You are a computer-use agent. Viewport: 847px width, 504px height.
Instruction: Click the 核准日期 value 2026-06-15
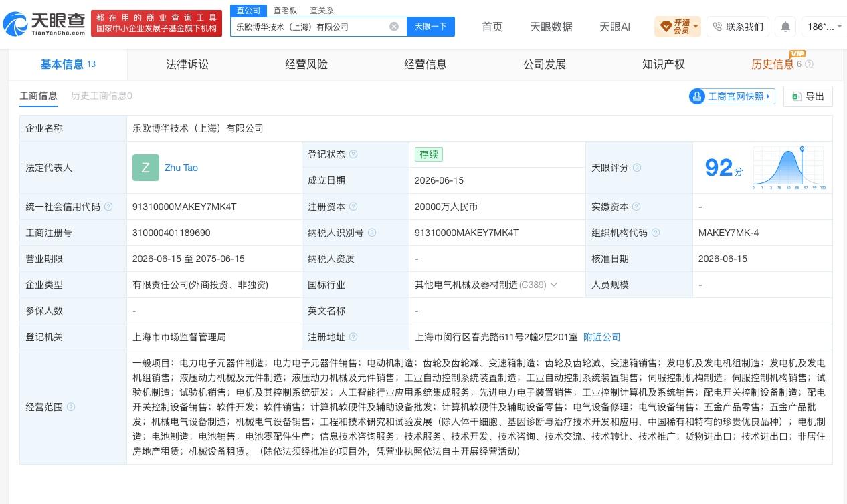tap(723, 259)
